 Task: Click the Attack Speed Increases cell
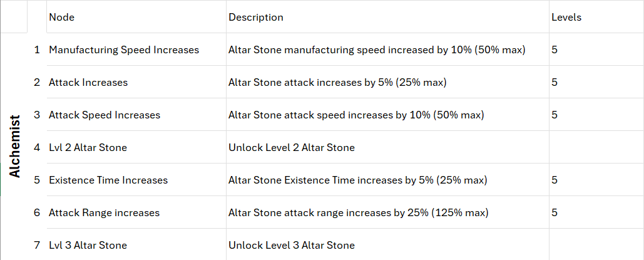[136, 115]
